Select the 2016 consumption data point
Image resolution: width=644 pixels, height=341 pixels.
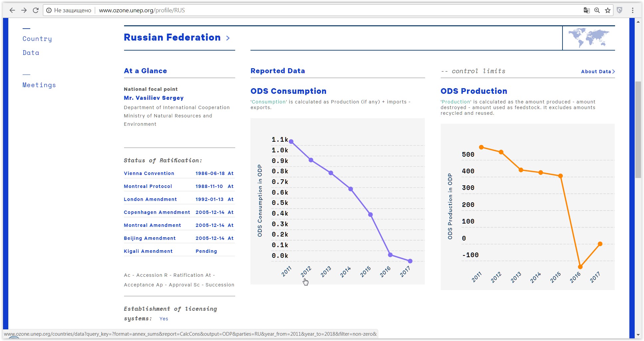click(x=390, y=255)
